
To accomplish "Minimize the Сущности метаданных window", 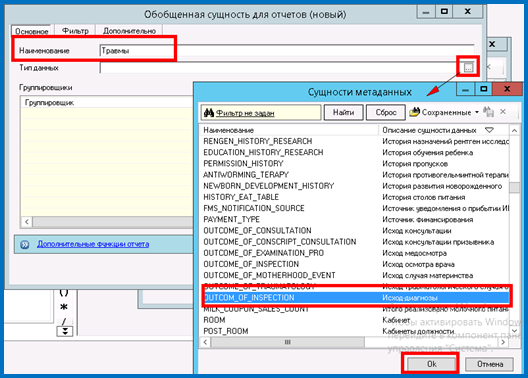I will click(466, 89).
